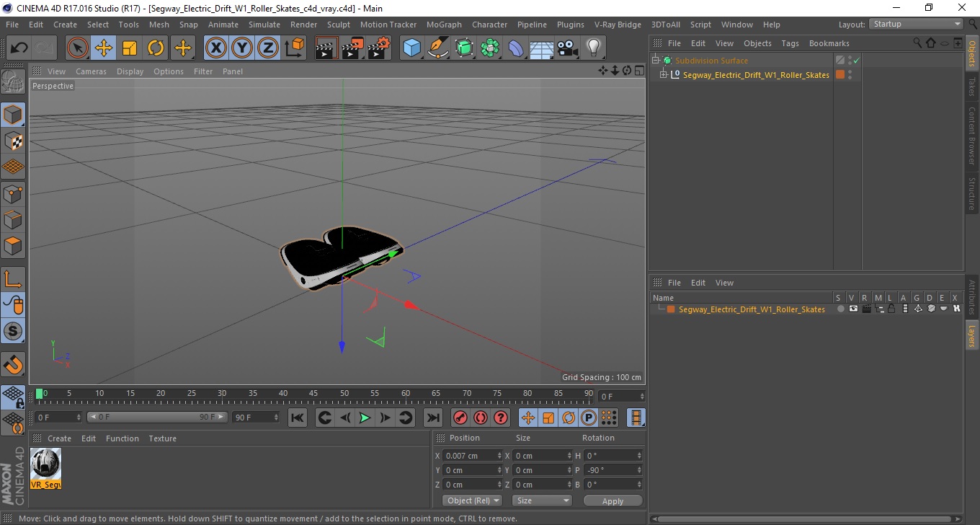Image resolution: width=980 pixels, height=525 pixels.
Task: Toggle layer solo dot in Layers manager
Action: (840, 309)
